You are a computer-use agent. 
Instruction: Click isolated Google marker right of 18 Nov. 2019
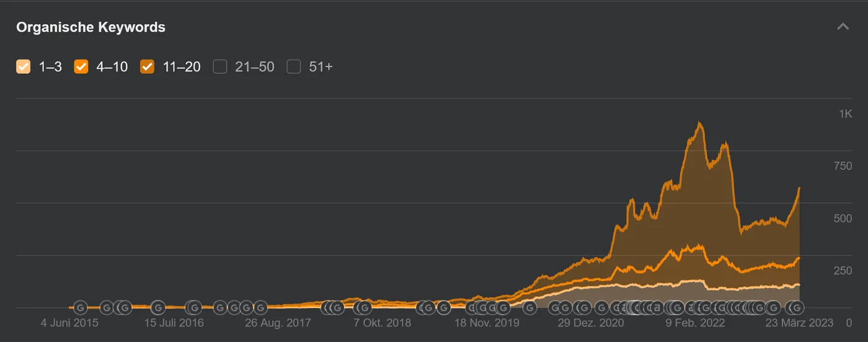point(529,307)
